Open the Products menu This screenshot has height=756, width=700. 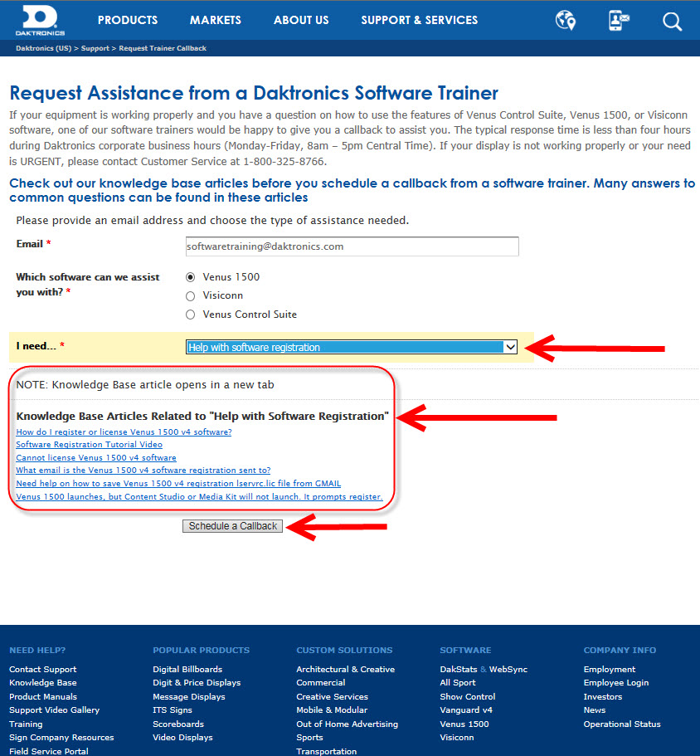(127, 20)
